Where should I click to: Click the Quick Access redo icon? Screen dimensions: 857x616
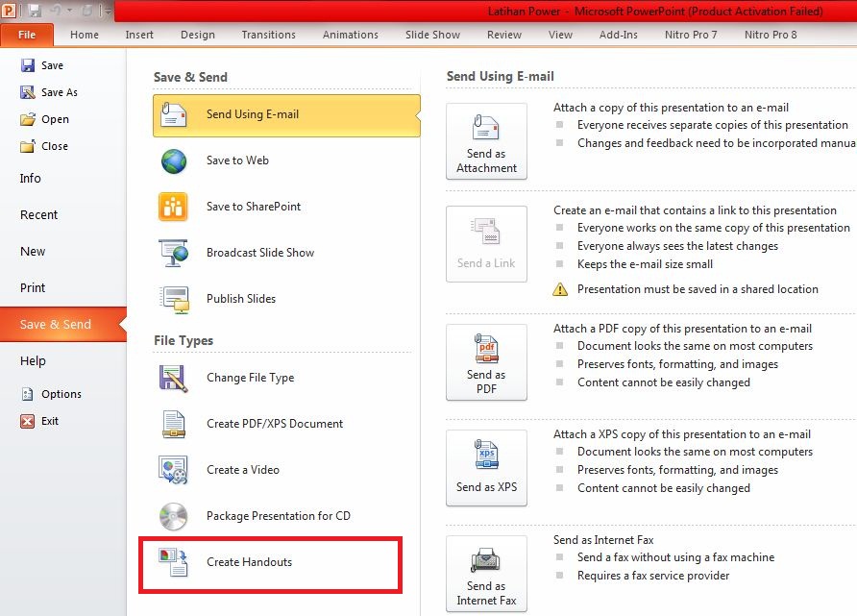click(x=86, y=11)
